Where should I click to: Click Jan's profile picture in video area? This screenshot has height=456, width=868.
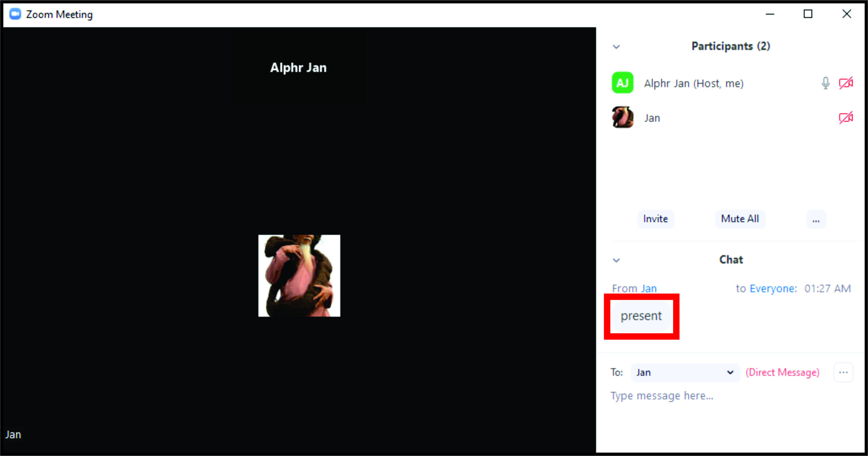click(299, 276)
